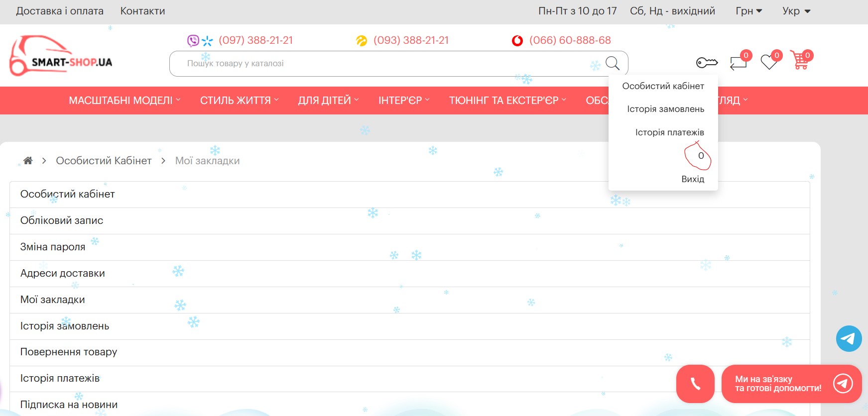Click the home breadcrumb icon
The image size is (868, 416).
pyautogui.click(x=28, y=161)
